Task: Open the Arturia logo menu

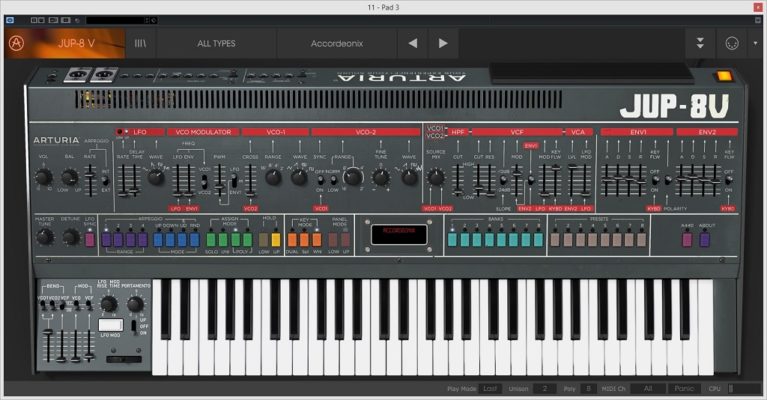Action: tap(16, 43)
